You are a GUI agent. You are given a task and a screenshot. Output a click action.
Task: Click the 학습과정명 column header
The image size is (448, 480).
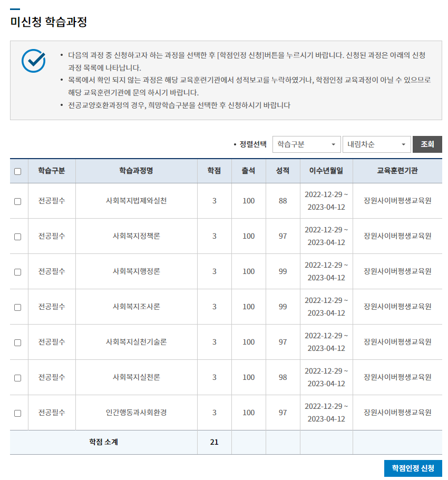[137, 171]
